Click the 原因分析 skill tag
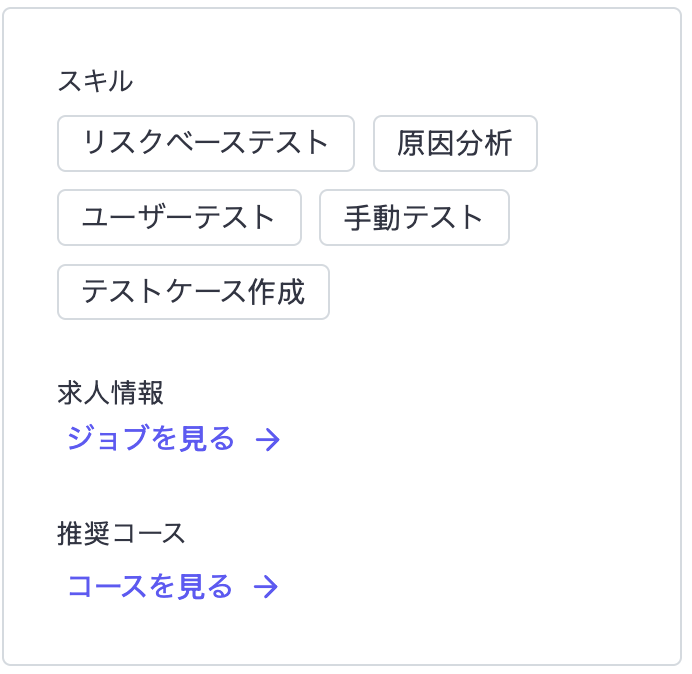The width and height of the screenshot is (692, 674). [455, 144]
